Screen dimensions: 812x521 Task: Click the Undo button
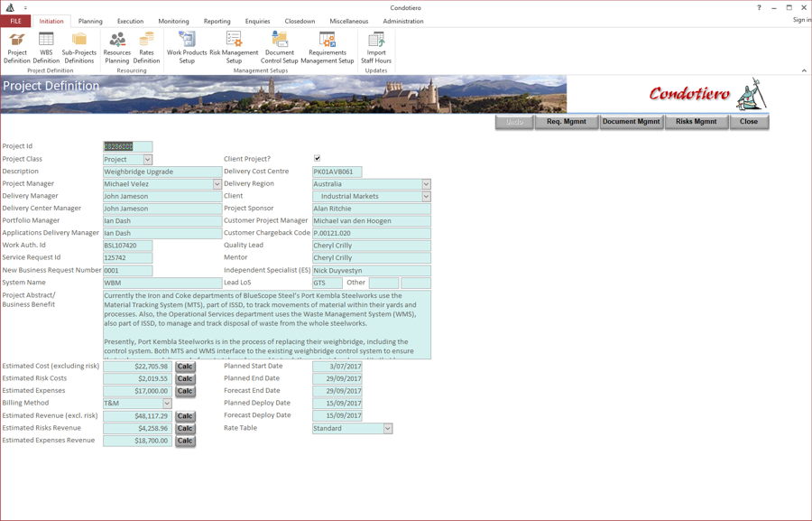pos(514,122)
